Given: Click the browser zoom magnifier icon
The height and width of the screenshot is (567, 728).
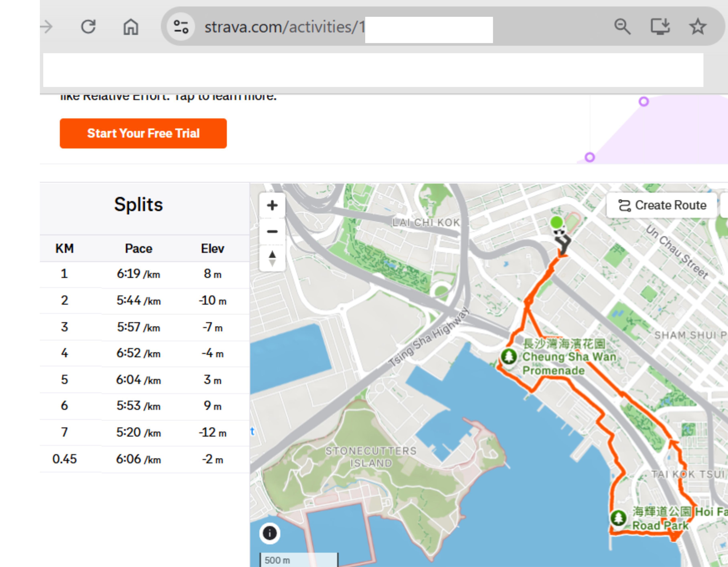Looking at the screenshot, I should [x=622, y=27].
